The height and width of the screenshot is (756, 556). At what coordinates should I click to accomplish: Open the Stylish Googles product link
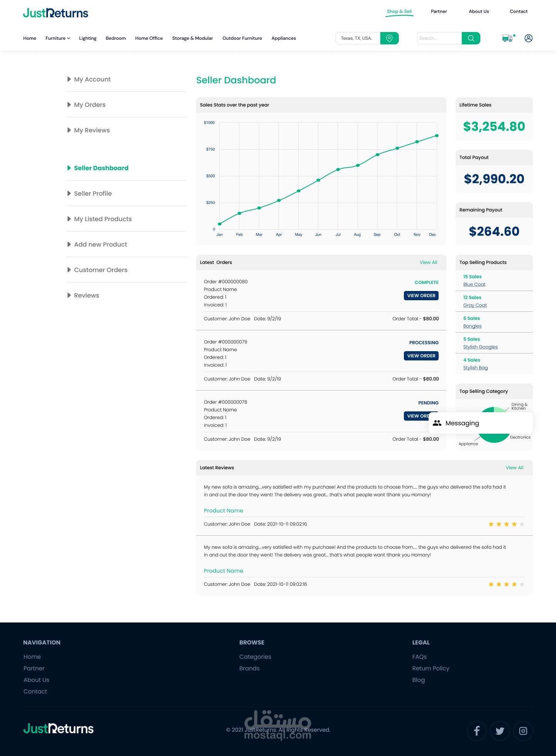click(x=480, y=347)
